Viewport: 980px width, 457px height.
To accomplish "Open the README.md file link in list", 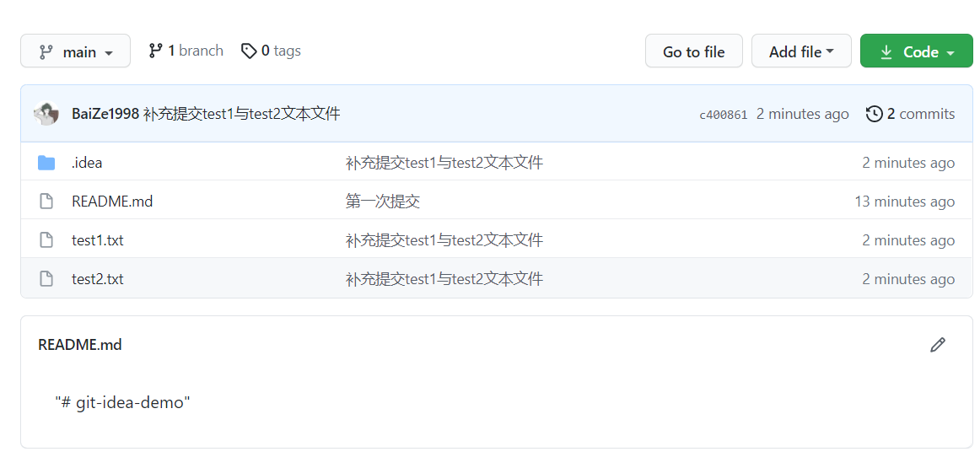I will 112,202.
